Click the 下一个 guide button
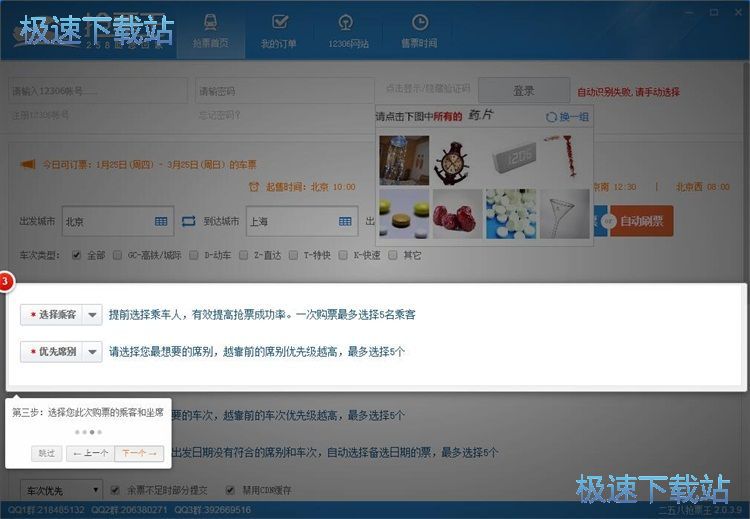 [139, 453]
